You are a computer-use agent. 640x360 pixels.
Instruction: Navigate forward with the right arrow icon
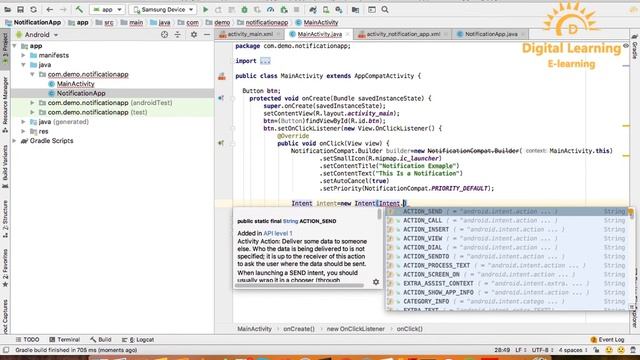tap(63, 9)
